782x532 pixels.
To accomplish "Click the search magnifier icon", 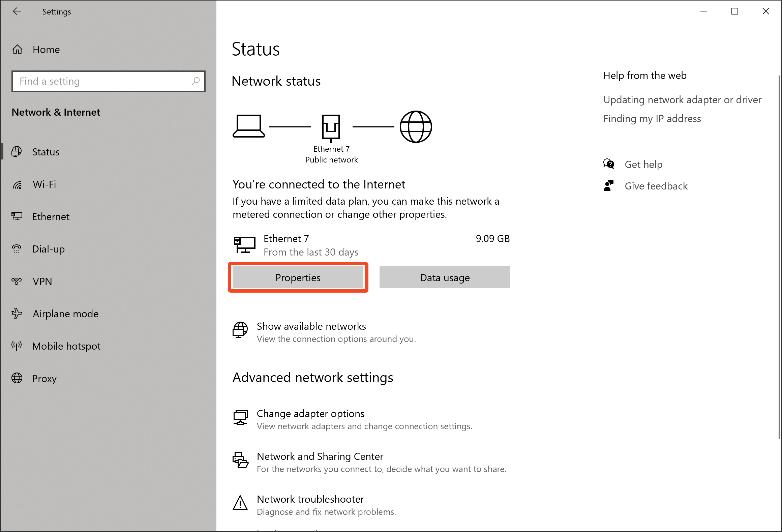I will [x=195, y=81].
